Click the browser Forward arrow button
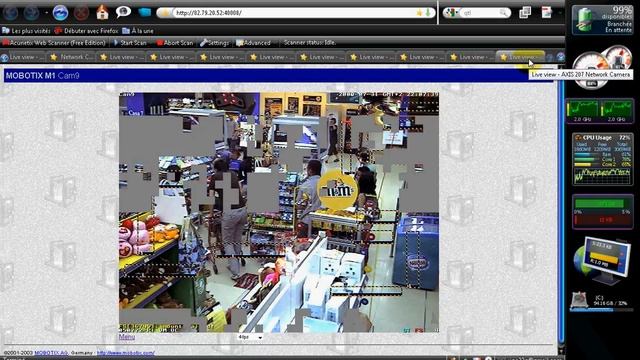640x360 pixels. (31, 13)
